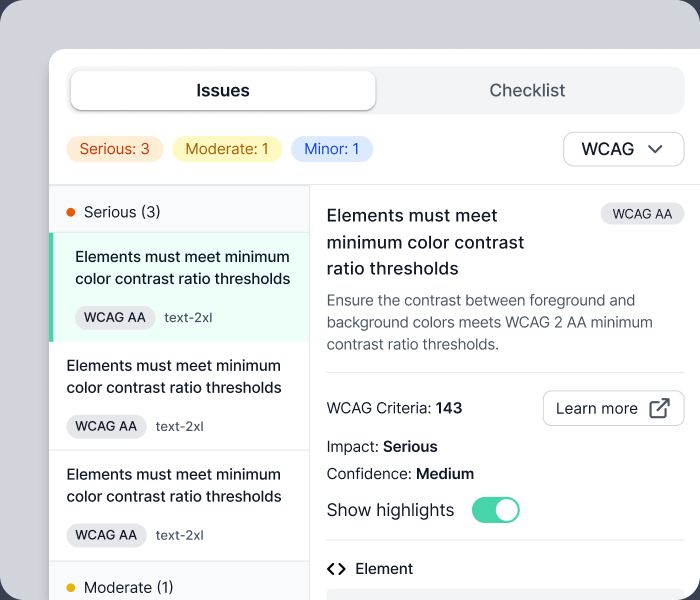The image size is (700, 600).
Task: Click the Element code brackets icon
Action: (x=336, y=569)
